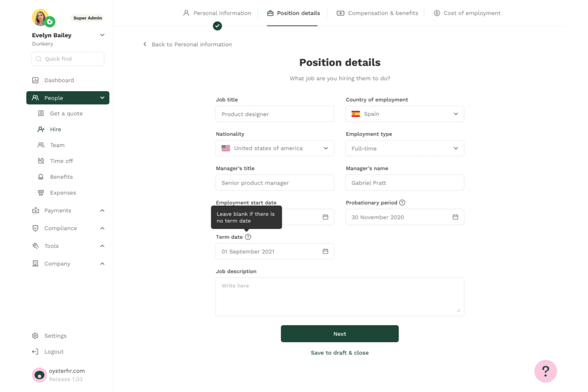
Task: Click the Evelyn Bailey profile avatar
Action: [x=41, y=17]
